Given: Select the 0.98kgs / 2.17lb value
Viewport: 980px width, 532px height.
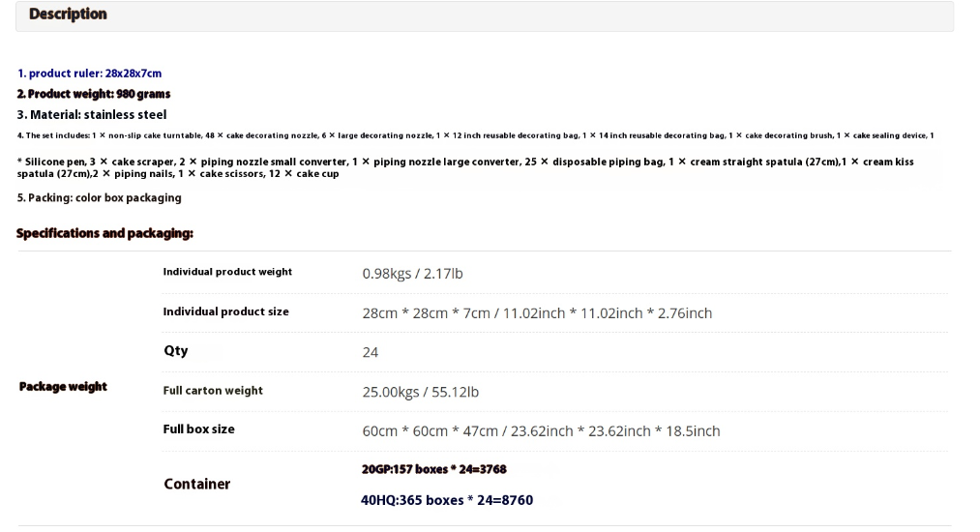Looking at the screenshot, I should (412, 274).
